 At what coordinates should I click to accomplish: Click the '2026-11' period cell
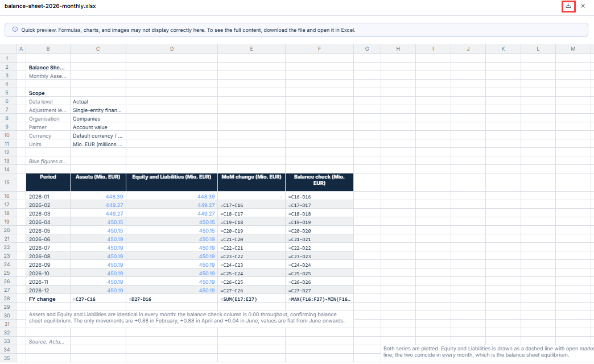[48, 282]
